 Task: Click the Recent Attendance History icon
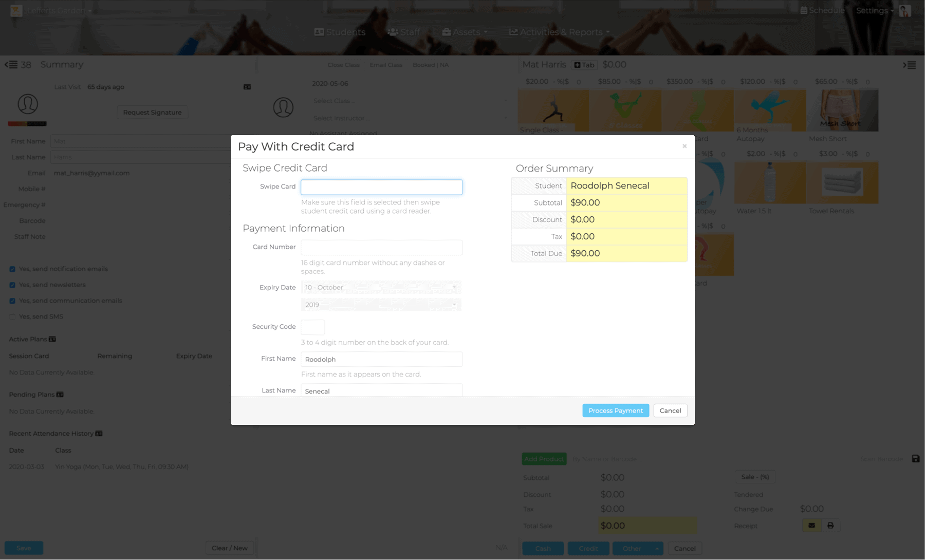99,433
